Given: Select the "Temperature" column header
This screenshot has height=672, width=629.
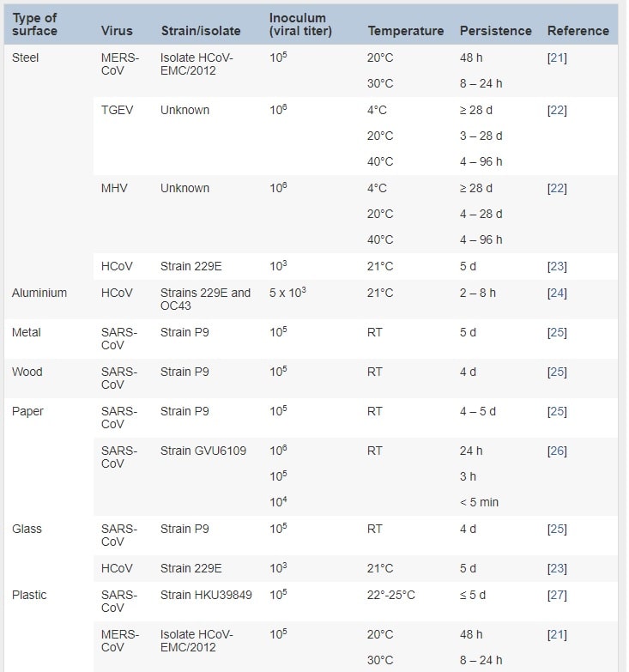Looking at the screenshot, I should (x=406, y=31).
